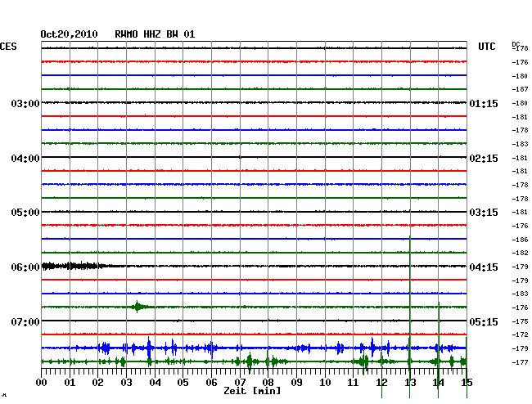Select the "03:00" local time label

25,103
